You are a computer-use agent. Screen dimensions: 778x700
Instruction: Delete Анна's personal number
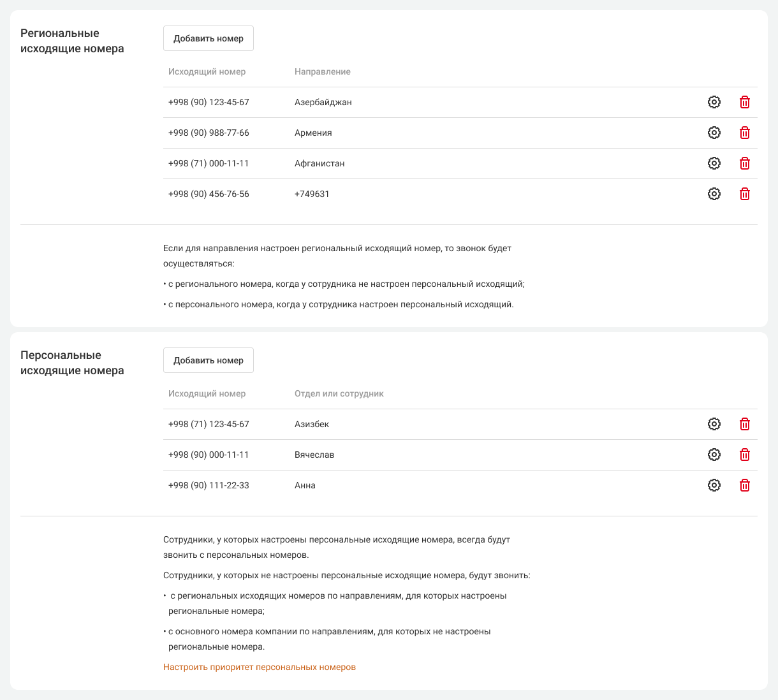[744, 485]
